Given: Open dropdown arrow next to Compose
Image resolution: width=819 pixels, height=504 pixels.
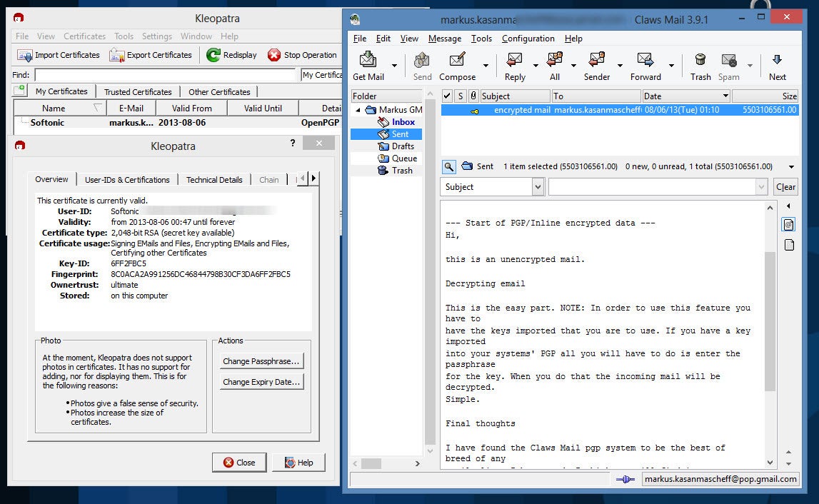Looking at the screenshot, I should pos(486,66).
